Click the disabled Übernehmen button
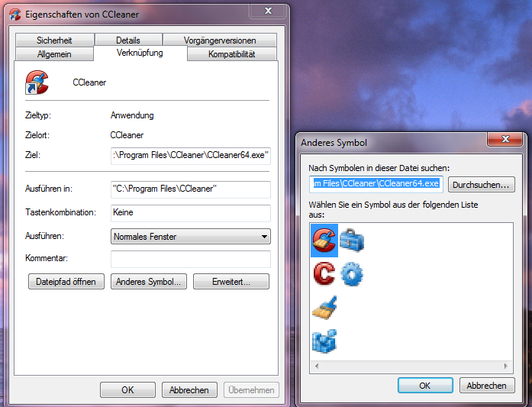The width and height of the screenshot is (532, 407). [251, 389]
